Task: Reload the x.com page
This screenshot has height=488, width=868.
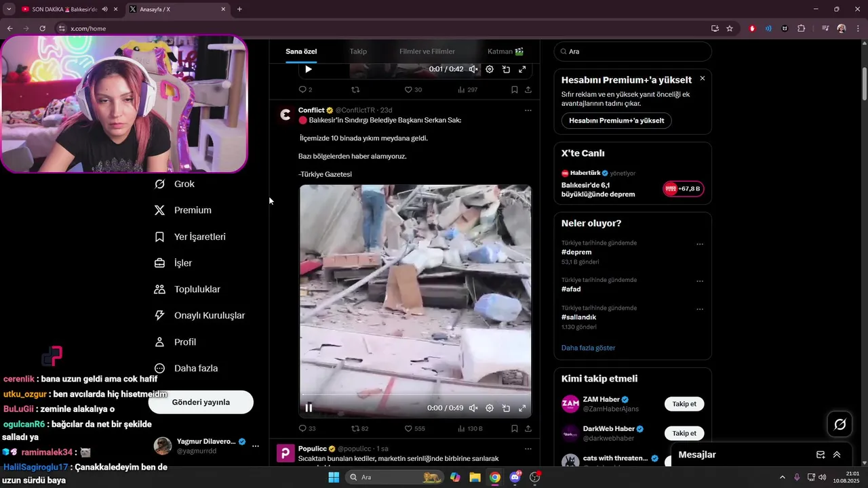Action: tap(43, 28)
